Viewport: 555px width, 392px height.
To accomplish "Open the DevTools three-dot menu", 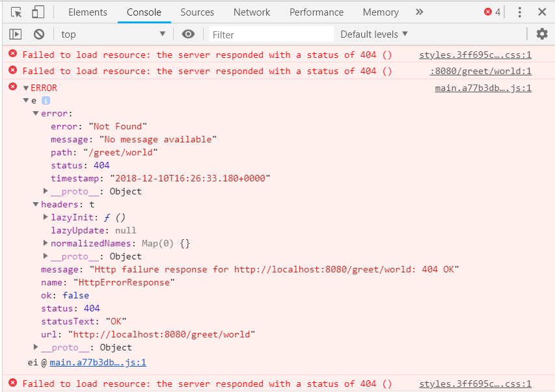I will point(520,12).
